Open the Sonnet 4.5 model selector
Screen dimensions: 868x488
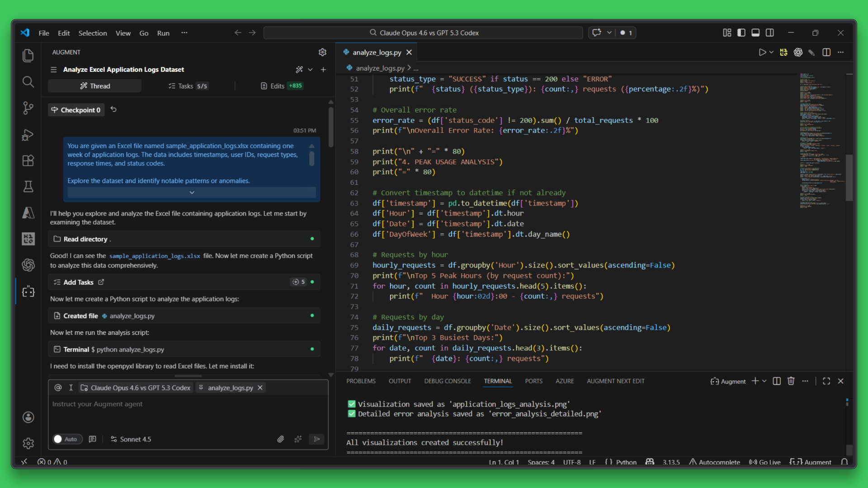(131, 439)
